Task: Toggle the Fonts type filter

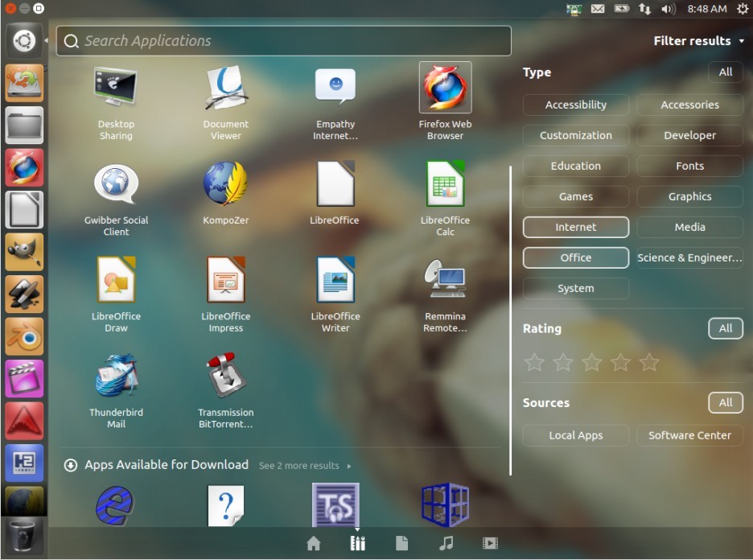Action: 689,166
